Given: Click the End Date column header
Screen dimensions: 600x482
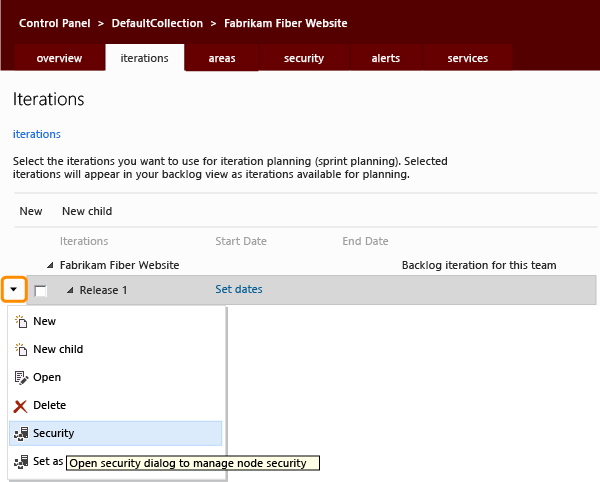Looking at the screenshot, I should click(365, 241).
